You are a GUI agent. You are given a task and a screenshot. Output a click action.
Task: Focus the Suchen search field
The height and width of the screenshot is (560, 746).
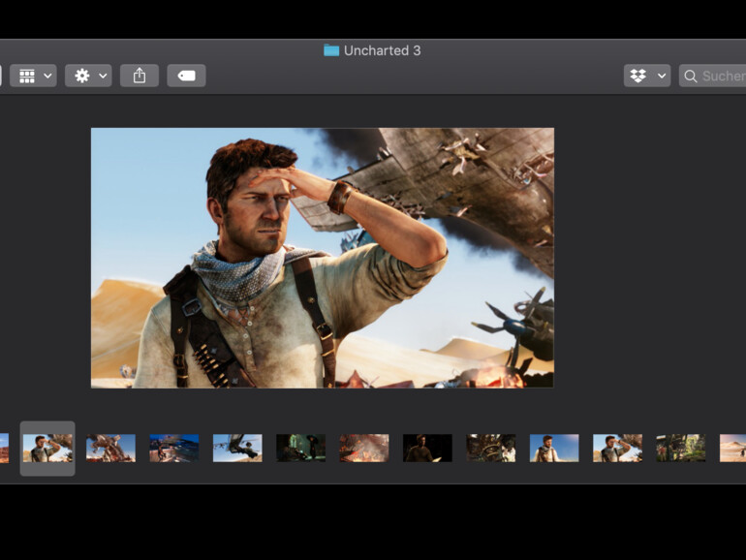pyautogui.click(x=712, y=76)
